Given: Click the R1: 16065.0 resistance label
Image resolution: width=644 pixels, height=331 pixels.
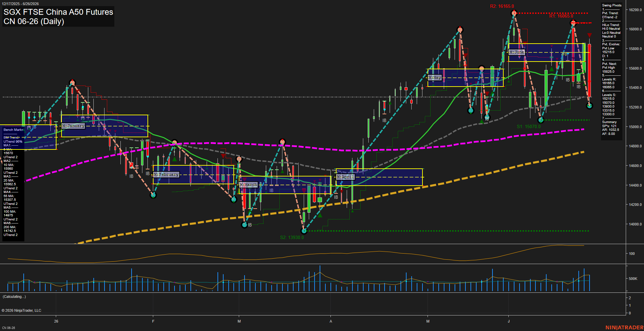Looking at the screenshot, I should 561,16.
